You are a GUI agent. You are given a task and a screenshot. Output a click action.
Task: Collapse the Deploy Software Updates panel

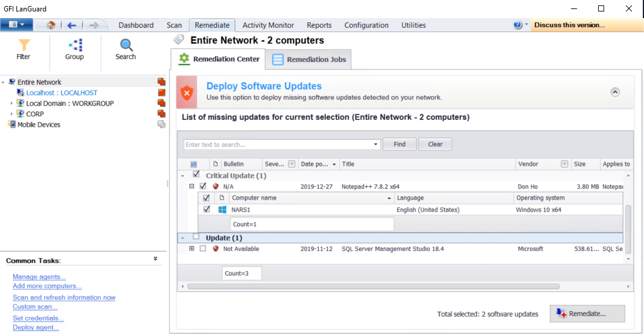[615, 92]
